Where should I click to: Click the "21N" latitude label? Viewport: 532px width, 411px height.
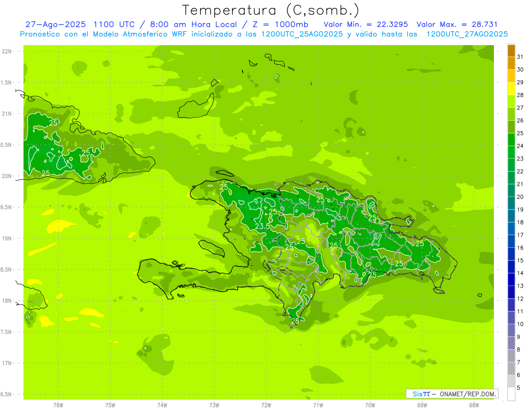click(6, 114)
